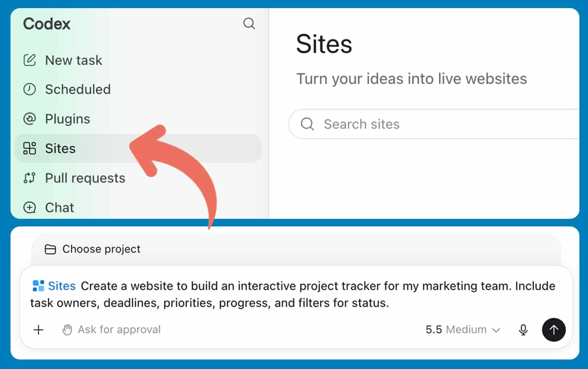Click the Codex title in the sidebar

(47, 24)
